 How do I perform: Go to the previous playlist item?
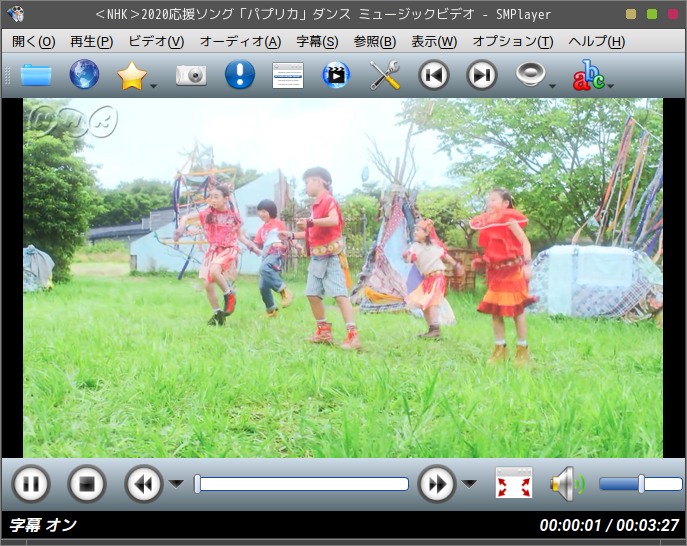(433, 75)
